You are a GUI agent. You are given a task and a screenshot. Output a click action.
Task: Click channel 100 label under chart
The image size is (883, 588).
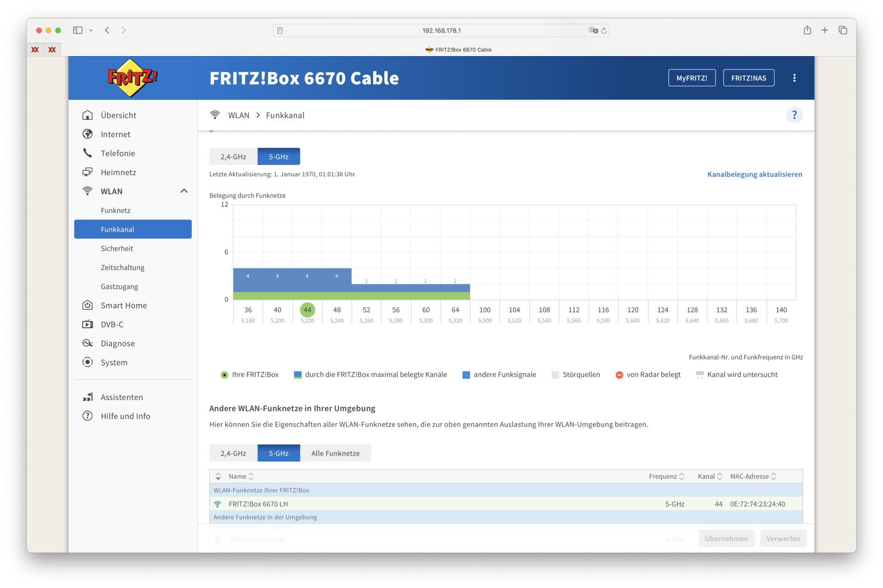coord(485,310)
